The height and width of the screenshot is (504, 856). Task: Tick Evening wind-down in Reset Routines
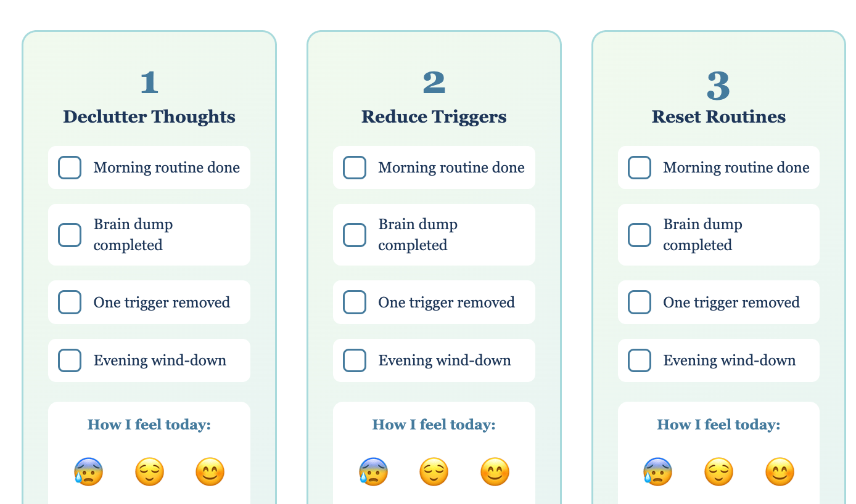point(640,360)
